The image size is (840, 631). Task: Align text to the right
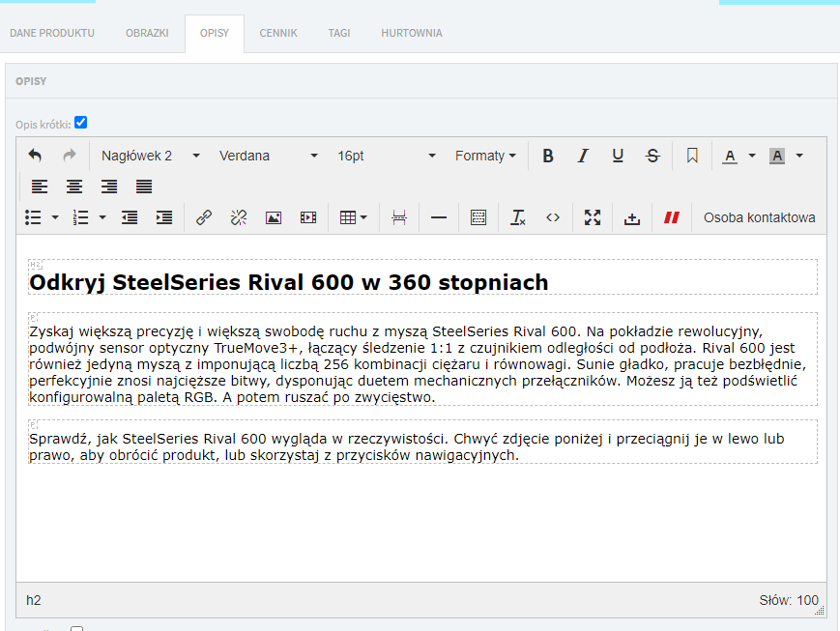coord(109,186)
